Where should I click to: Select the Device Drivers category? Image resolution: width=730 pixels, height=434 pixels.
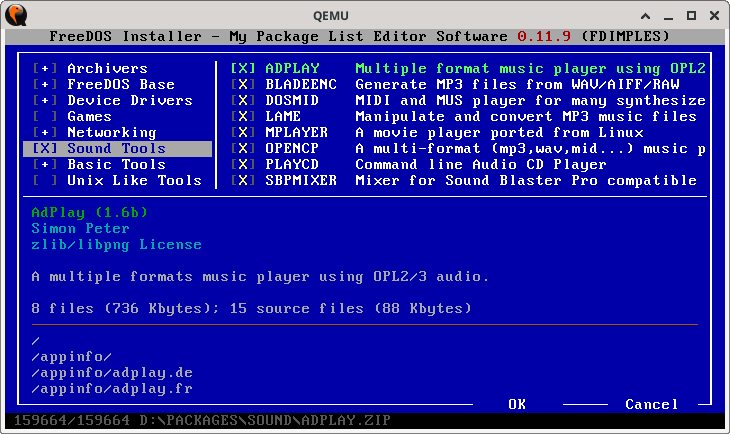[x=130, y=100]
